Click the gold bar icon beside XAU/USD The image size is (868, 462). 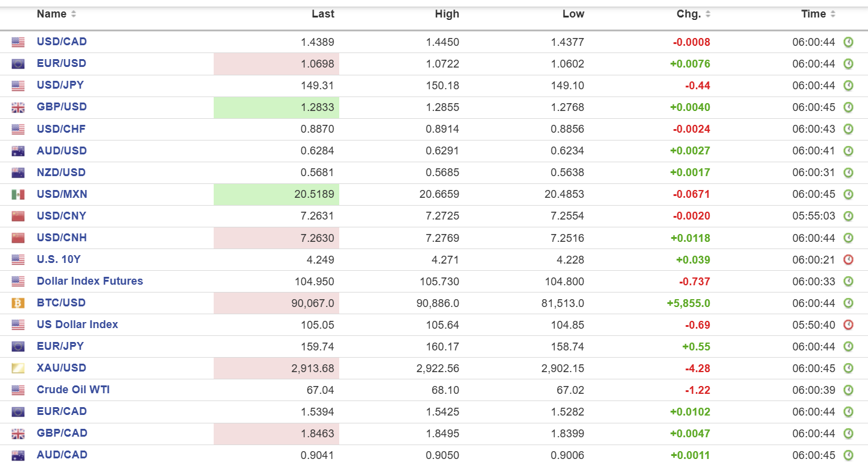pyautogui.click(x=18, y=369)
